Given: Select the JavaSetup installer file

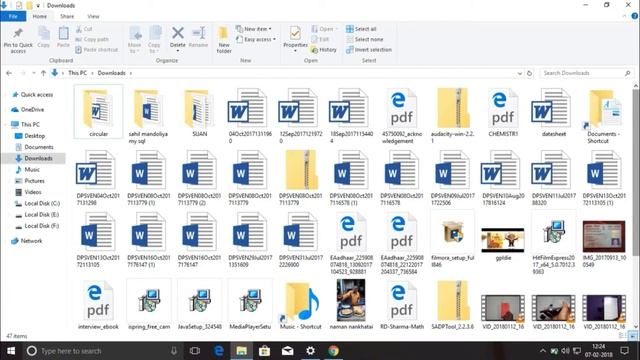Looking at the screenshot, I should 199,305.
